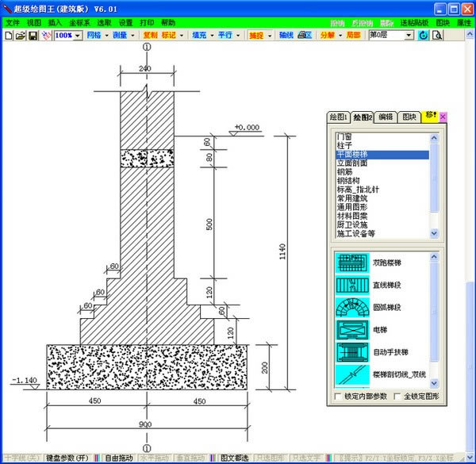The image size is (476, 464).
Task: Switch to the 编辑 panel tab
Action: (x=386, y=117)
